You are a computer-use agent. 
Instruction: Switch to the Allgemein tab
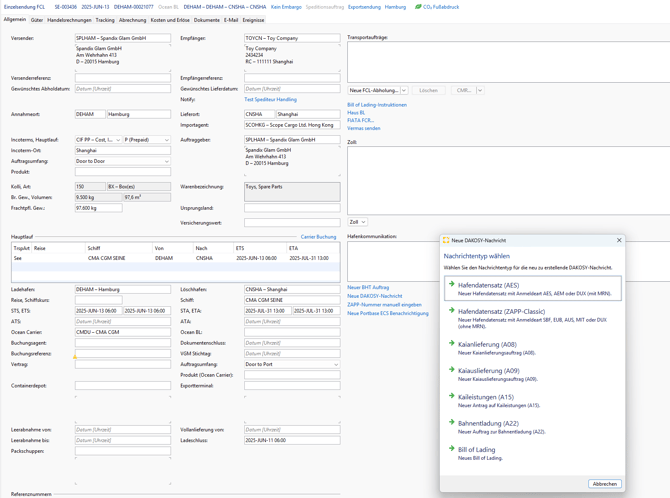(x=15, y=20)
